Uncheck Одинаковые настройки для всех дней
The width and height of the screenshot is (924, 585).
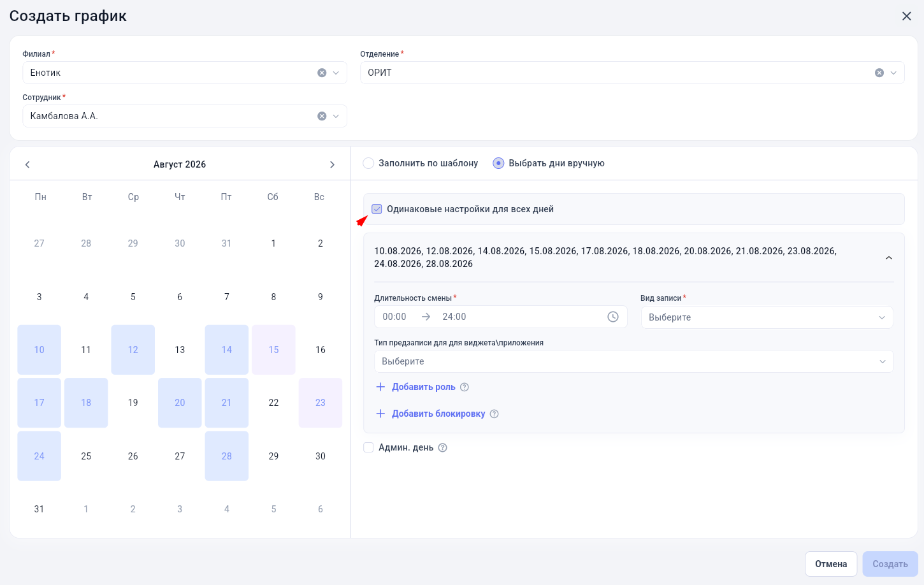[x=377, y=209]
